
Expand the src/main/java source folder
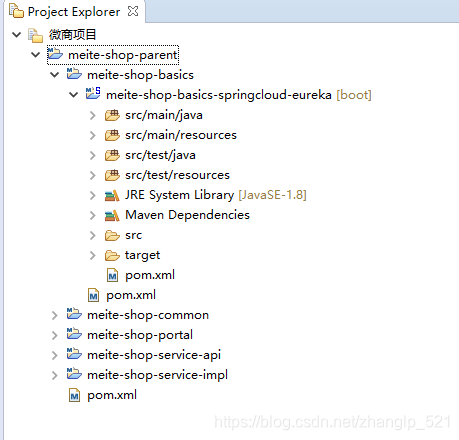[93, 115]
